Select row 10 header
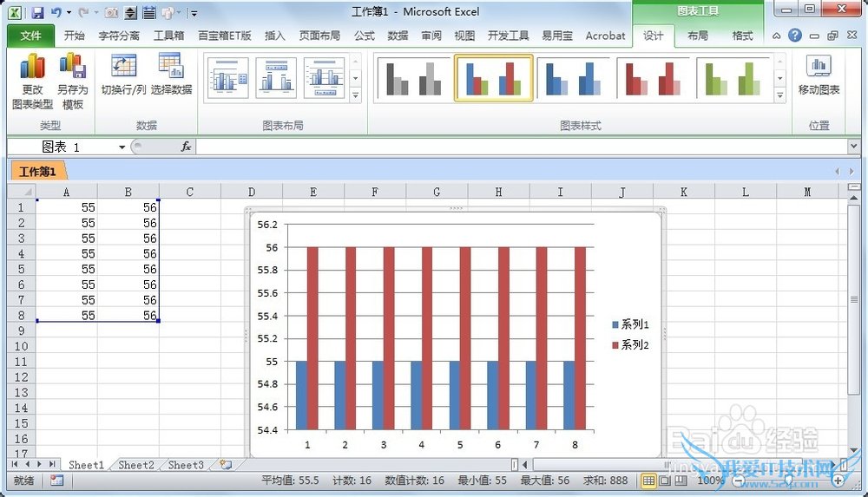 [21, 346]
